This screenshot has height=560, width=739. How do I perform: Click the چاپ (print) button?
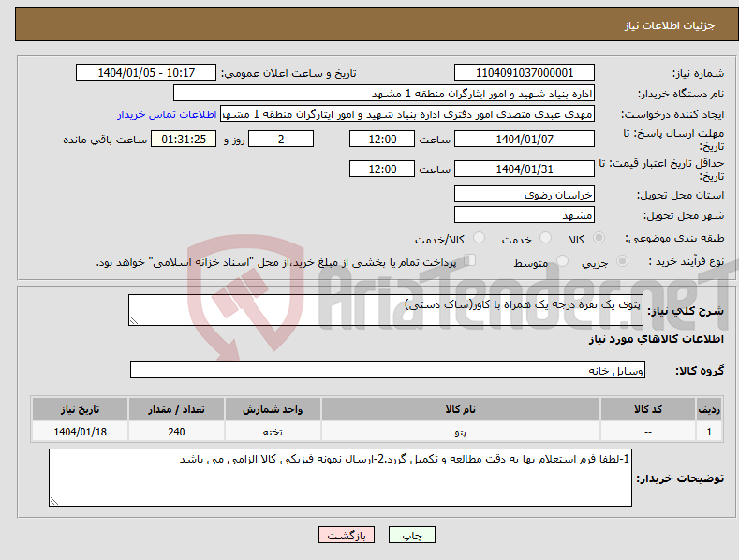point(411,535)
